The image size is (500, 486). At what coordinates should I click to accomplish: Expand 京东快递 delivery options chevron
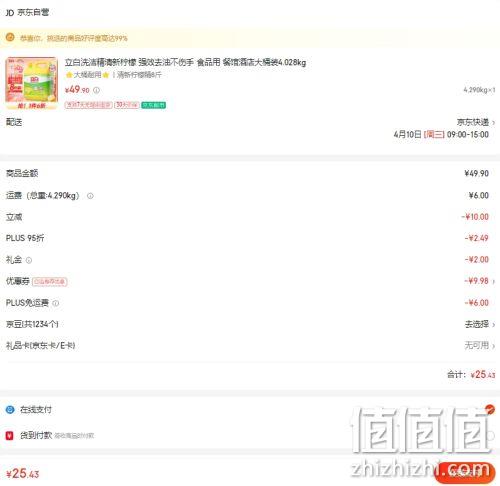coord(494,123)
